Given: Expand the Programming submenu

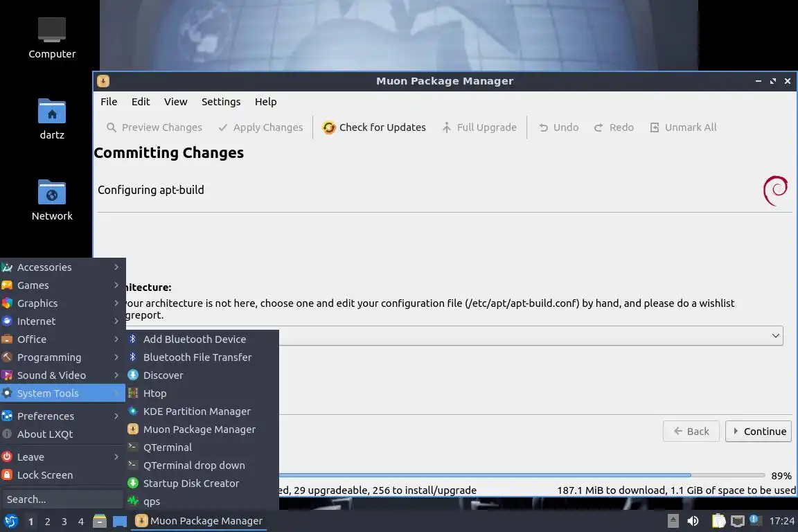Looking at the screenshot, I should [62, 357].
